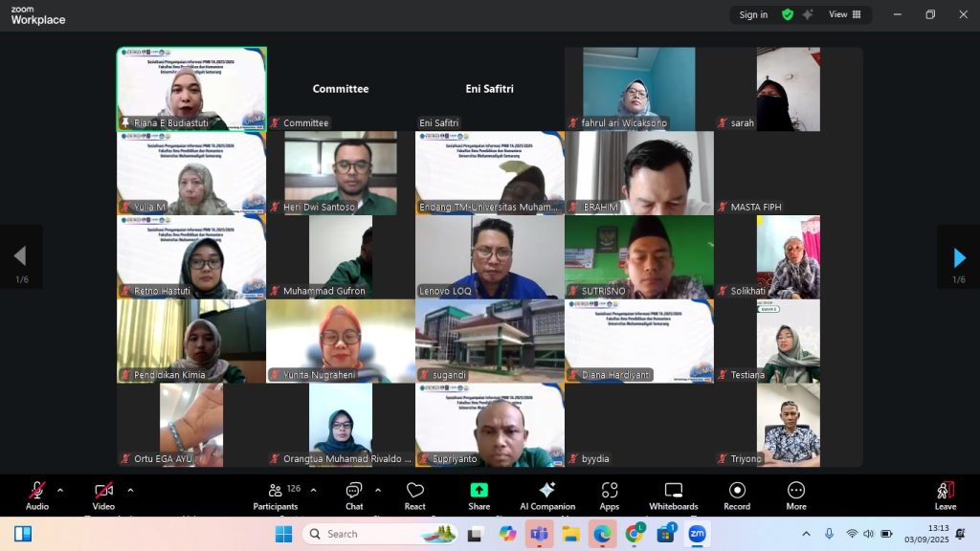Click the Sign in button

tap(753, 14)
